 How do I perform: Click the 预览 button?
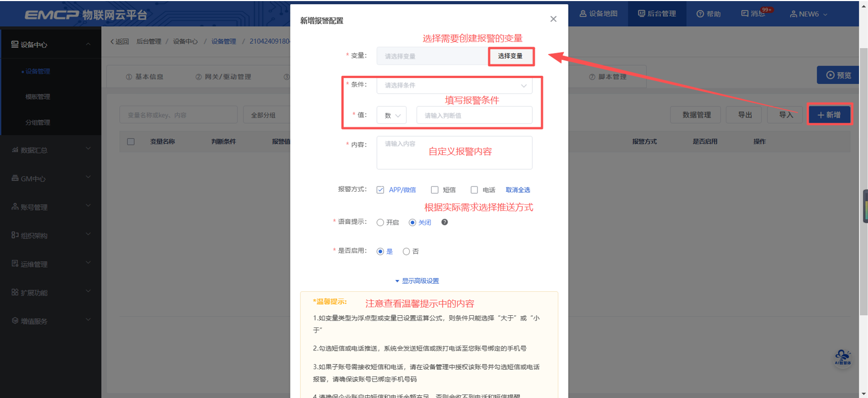pyautogui.click(x=838, y=75)
